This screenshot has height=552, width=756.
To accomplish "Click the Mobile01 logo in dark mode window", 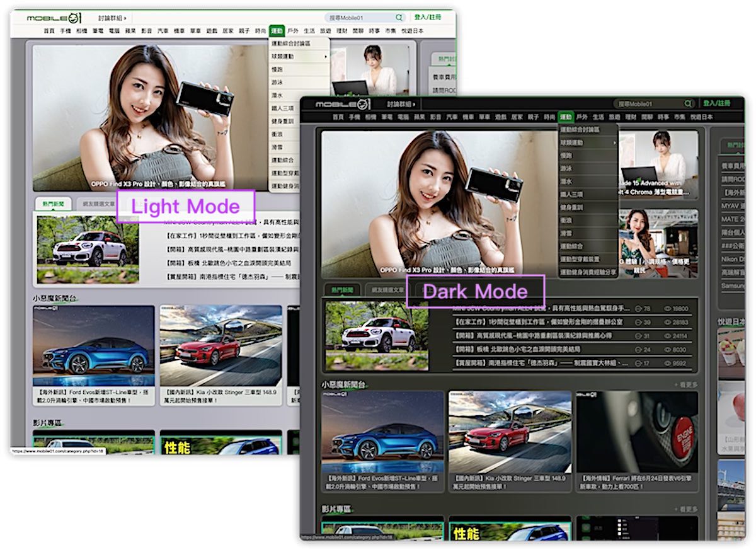I will pyautogui.click(x=343, y=103).
